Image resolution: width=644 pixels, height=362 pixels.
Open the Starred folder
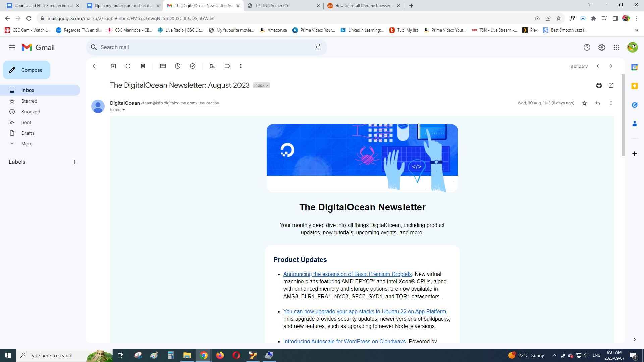coord(29,101)
